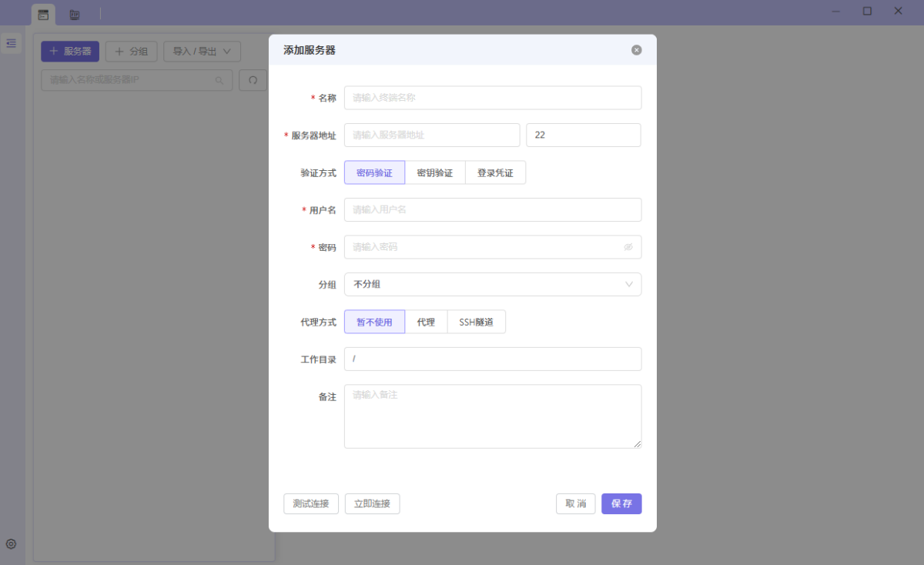Select 登录凭证 authentication method

[495, 173]
